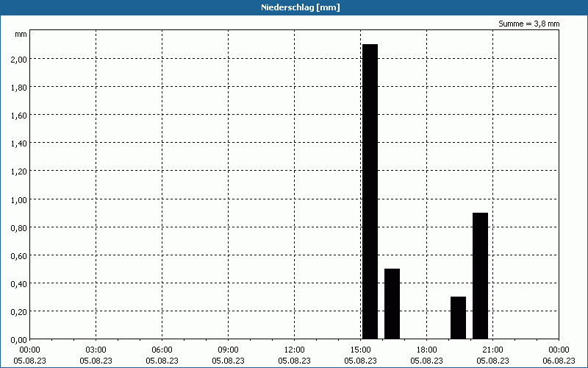Click the 05.08.23 date under 21:00
The width and height of the screenshot is (588, 368).
[x=492, y=361]
